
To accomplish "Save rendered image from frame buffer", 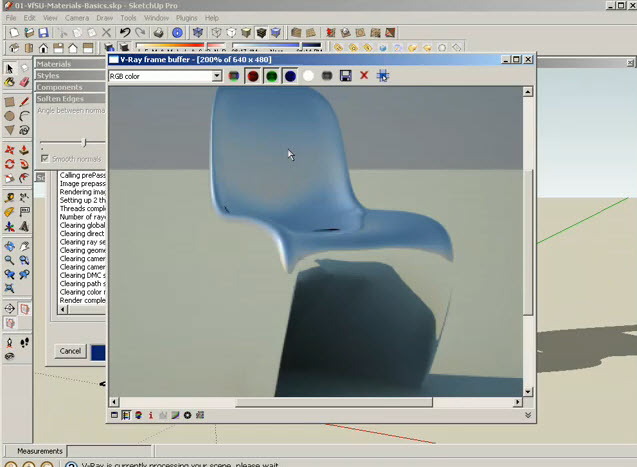I will click(346, 76).
